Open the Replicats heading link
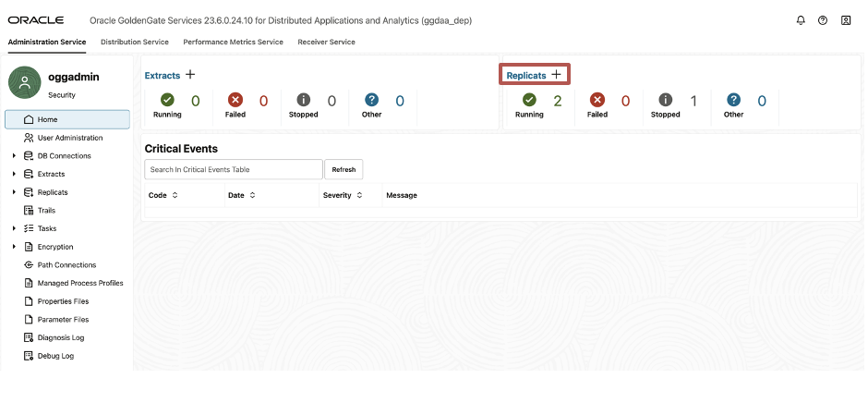Viewport: 868px width, 403px height. [x=526, y=76]
